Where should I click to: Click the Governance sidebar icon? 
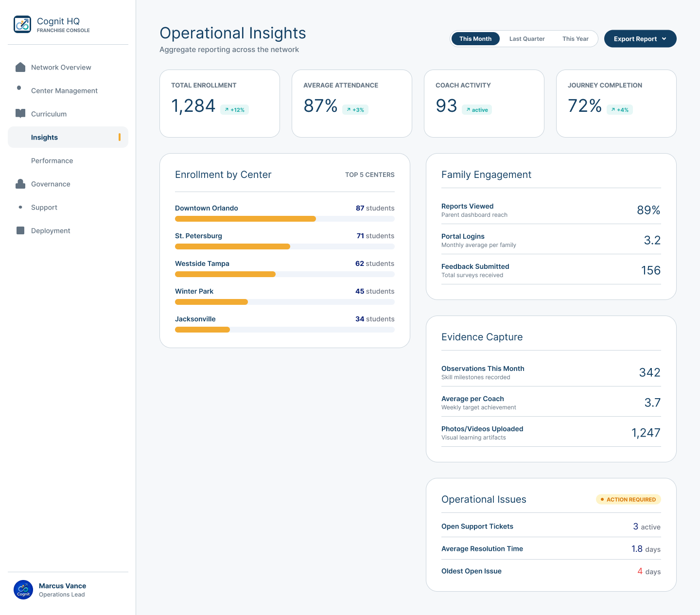(20, 184)
